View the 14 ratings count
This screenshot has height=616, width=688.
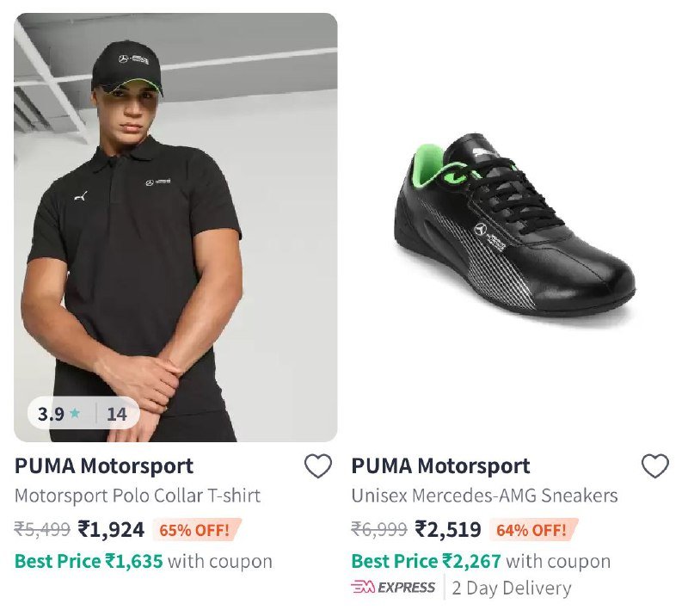pos(117,414)
